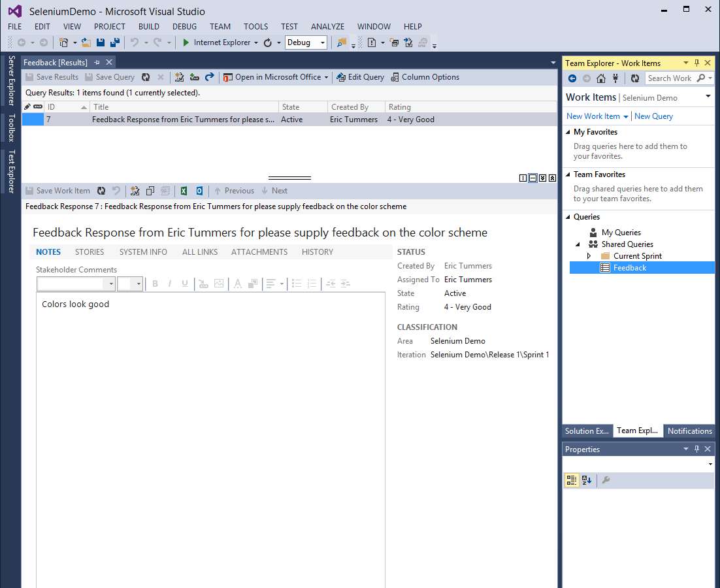
Task: Open Column Options for query results
Action: [x=425, y=77]
